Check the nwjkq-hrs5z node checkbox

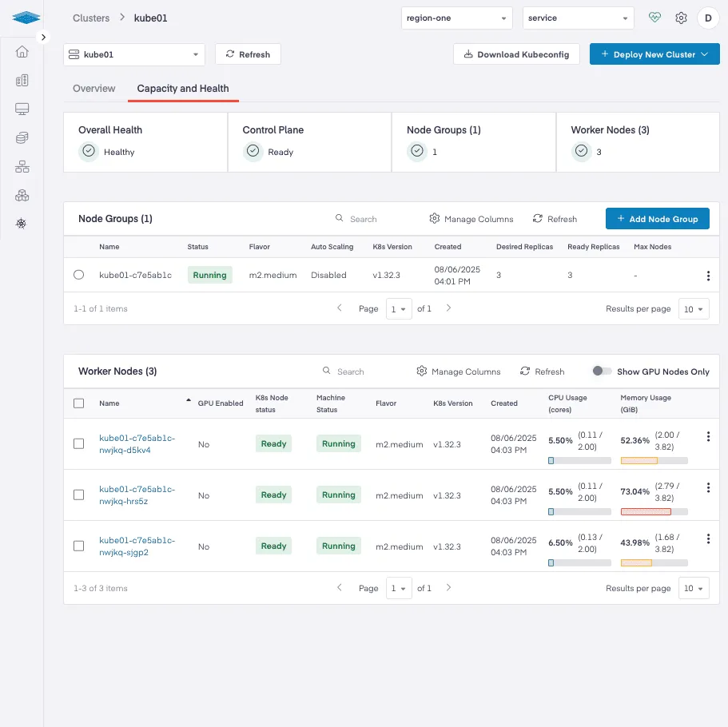coord(79,495)
